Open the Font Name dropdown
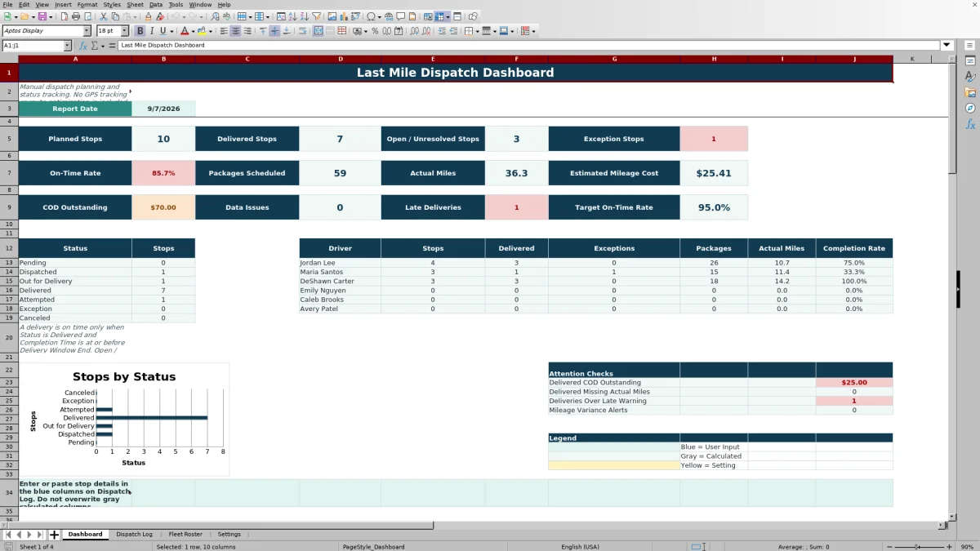The image size is (980, 551). tap(87, 31)
